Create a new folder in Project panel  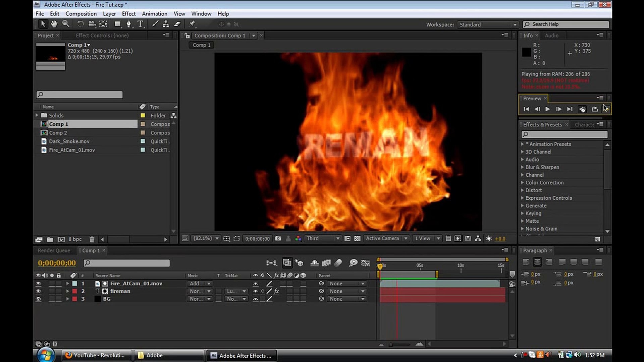pos(50,239)
